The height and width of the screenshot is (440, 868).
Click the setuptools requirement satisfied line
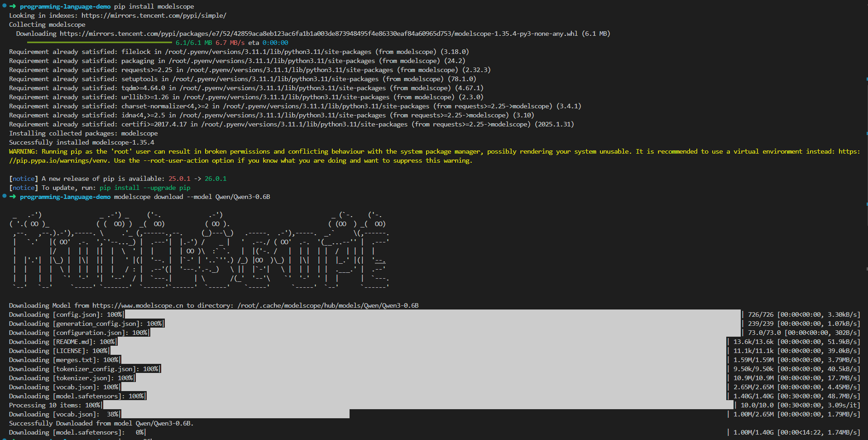point(243,79)
